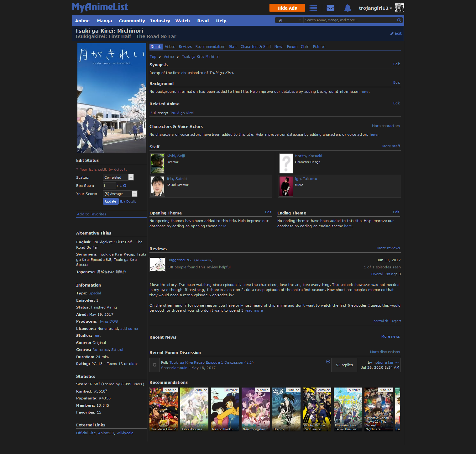Click the Update button
This screenshot has width=476, height=454.
(x=111, y=201)
